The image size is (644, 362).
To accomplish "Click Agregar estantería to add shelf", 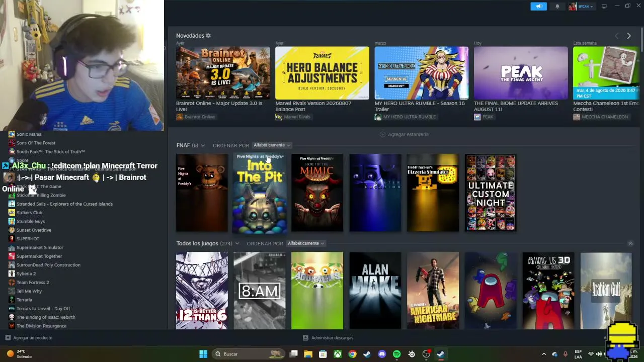I will [x=405, y=135].
